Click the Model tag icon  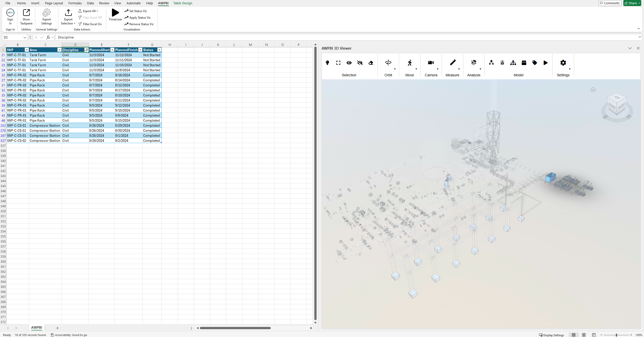point(535,63)
